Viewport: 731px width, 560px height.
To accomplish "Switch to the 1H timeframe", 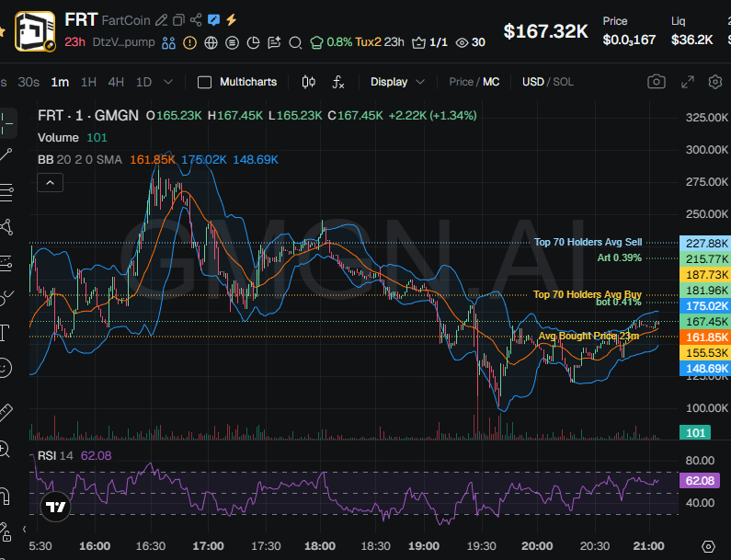I will tap(88, 82).
